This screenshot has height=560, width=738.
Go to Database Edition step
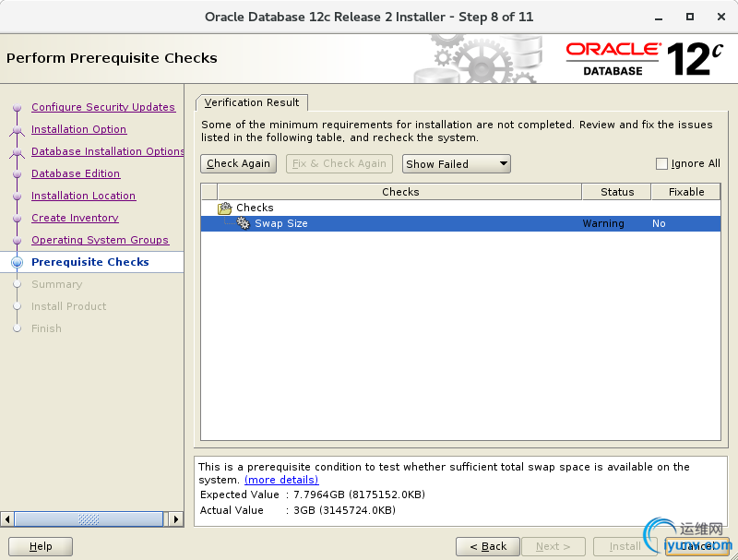76,173
